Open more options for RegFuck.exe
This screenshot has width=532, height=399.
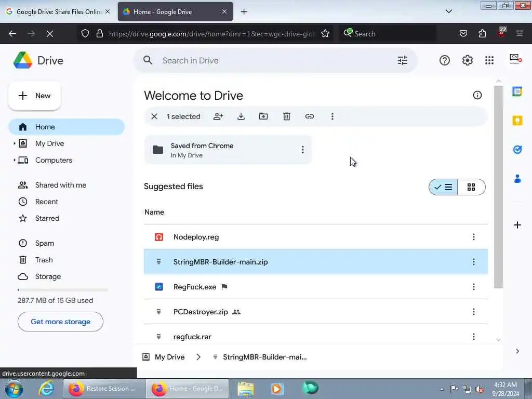coord(474,287)
